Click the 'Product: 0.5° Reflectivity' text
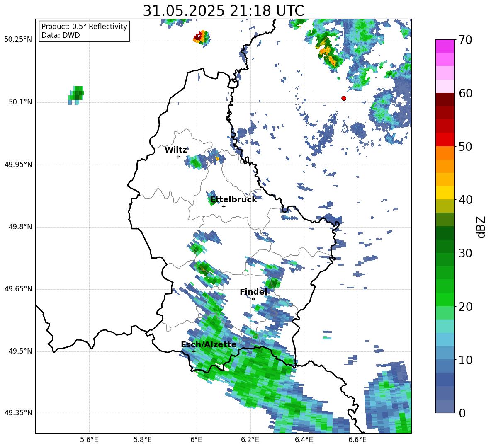This screenshot has width=491, height=448. pyautogui.click(x=84, y=27)
